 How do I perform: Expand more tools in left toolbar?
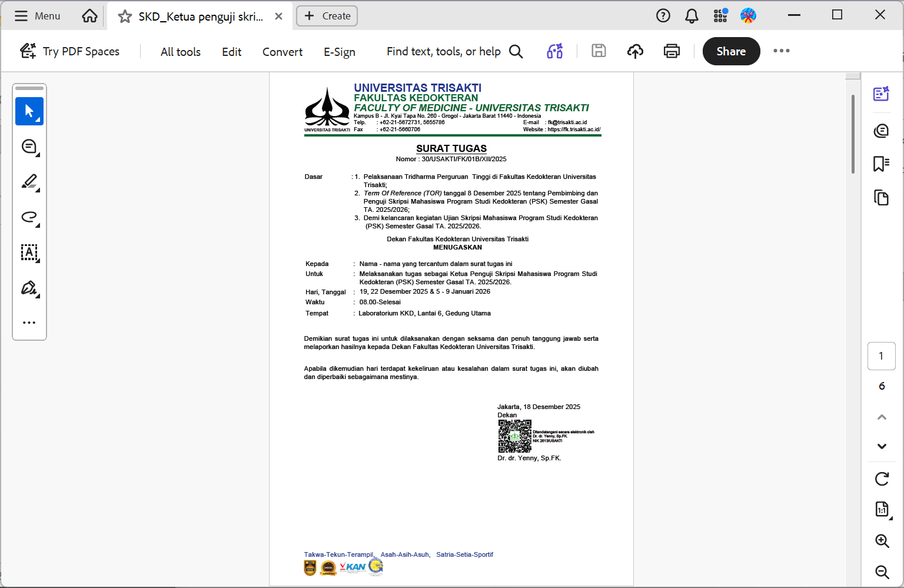point(29,323)
